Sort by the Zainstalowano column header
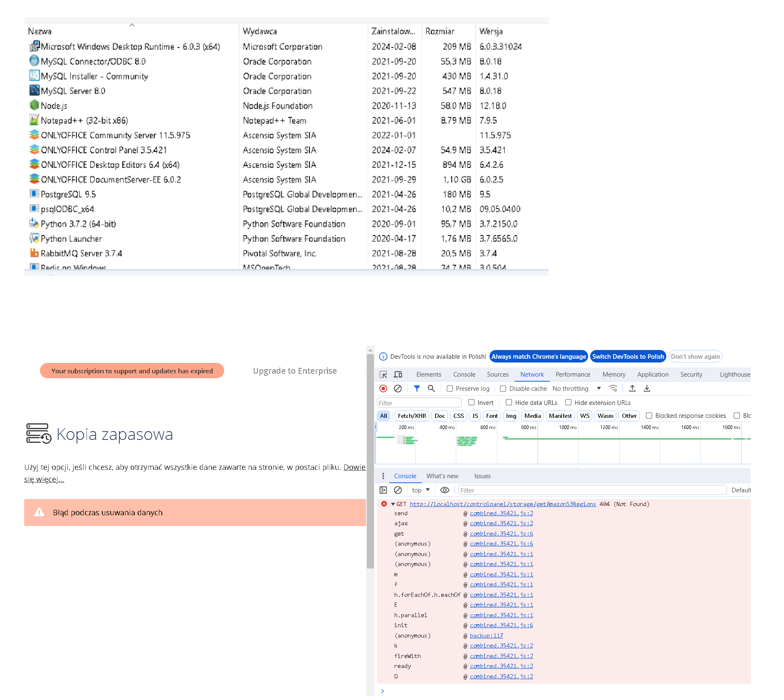Image resolution: width=784 pixels, height=700 pixels. point(395,31)
